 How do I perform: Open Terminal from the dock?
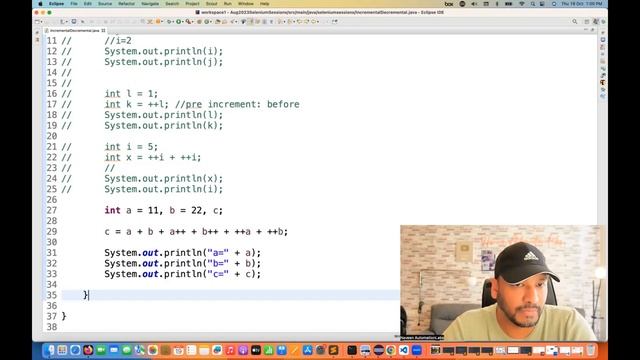pyautogui.click(x=352, y=350)
